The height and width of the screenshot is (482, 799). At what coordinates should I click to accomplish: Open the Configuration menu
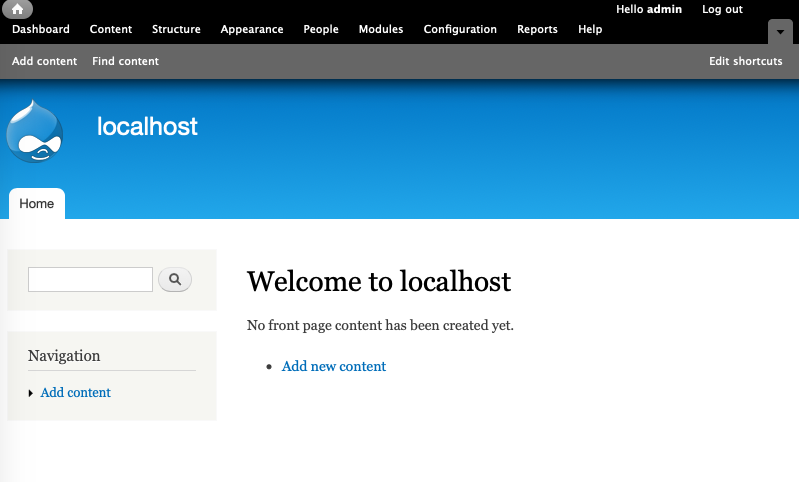pos(460,29)
